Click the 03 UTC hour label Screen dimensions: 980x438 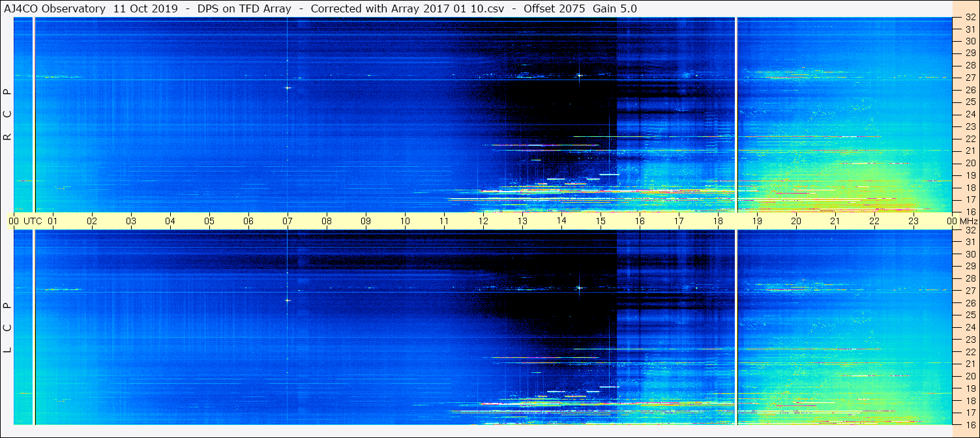(x=131, y=221)
